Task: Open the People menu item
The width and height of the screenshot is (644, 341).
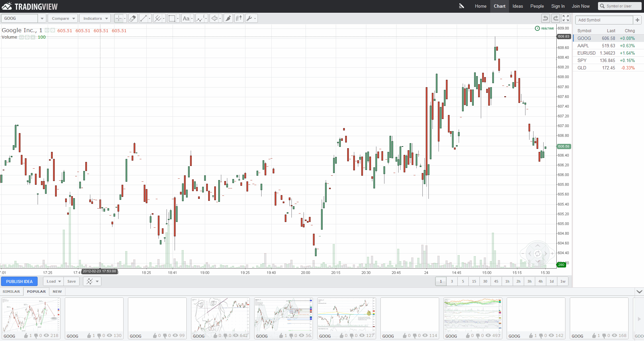Action: [537, 6]
